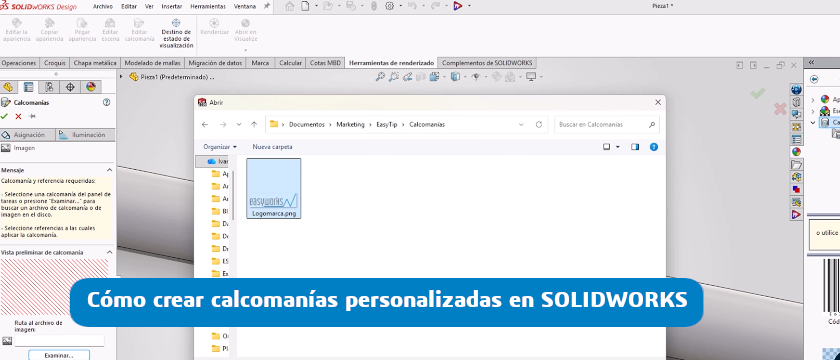Viewport: 840px width, 360px height.
Task: Click the Home icon in top toolbar
Action: coord(290,6)
